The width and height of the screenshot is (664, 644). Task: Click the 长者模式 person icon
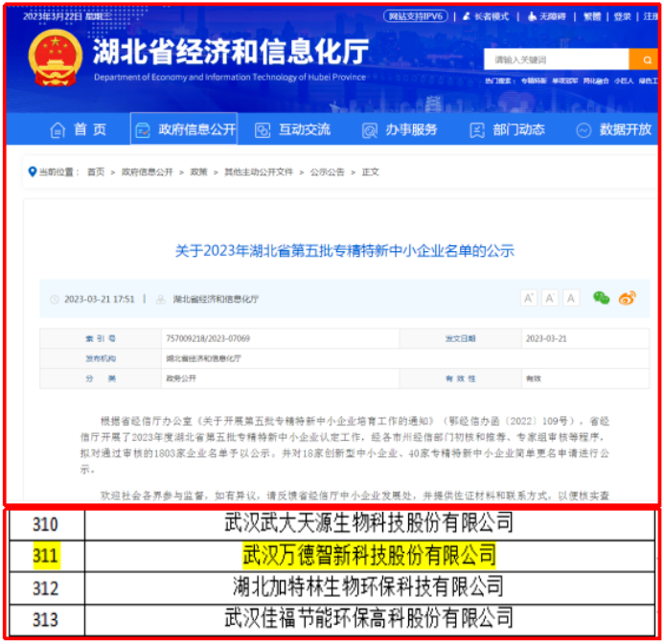coord(467,16)
